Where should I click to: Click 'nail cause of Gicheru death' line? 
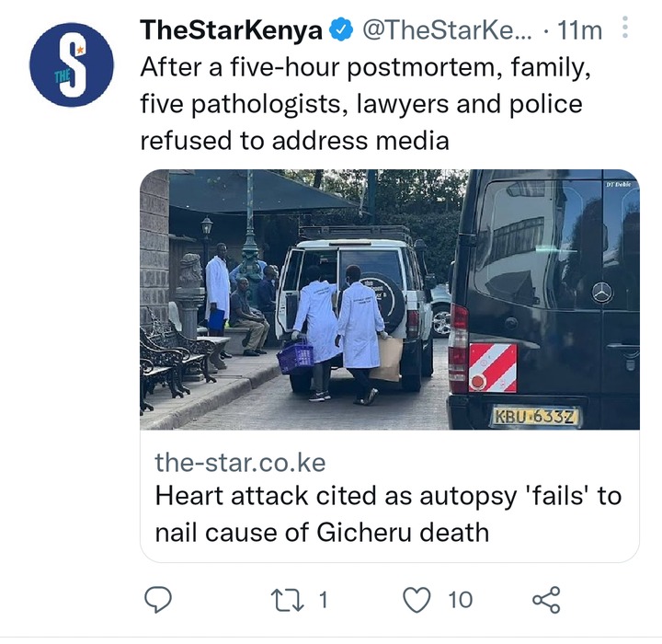(x=322, y=532)
